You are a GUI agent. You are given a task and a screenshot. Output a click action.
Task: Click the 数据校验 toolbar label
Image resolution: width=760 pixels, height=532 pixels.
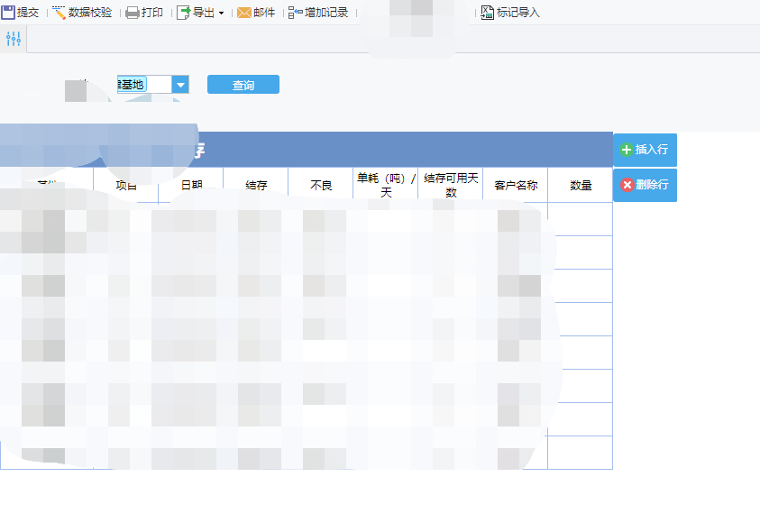[x=90, y=13]
